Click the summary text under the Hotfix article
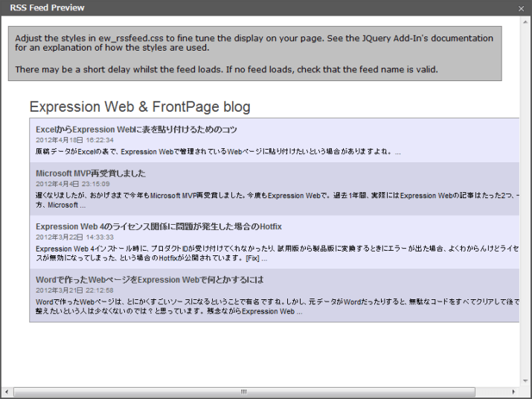This screenshot has height=399, width=532. [278, 253]
